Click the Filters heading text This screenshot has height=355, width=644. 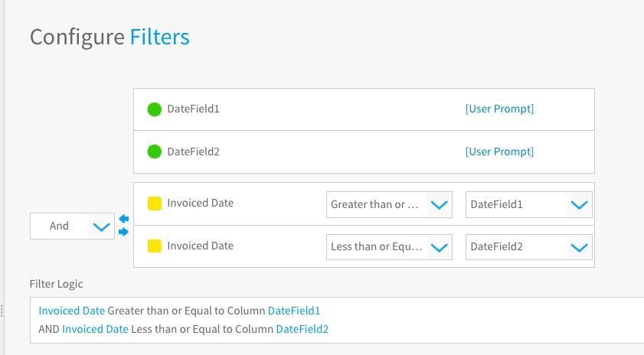[160, 37]
